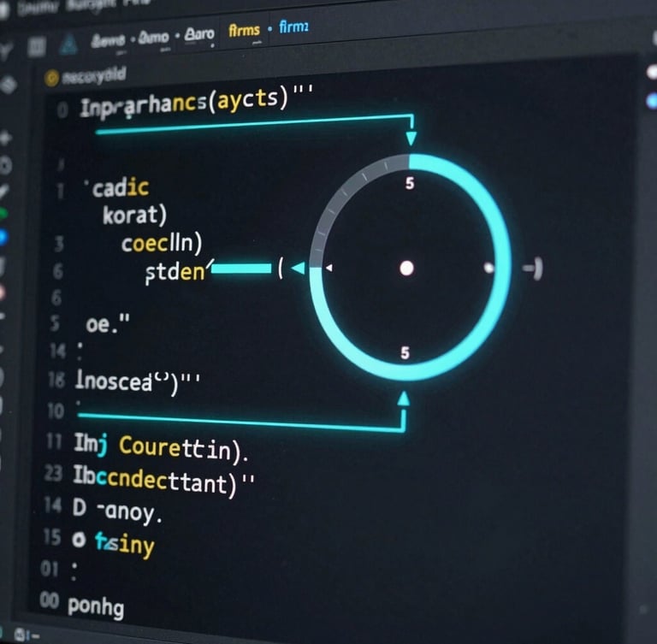The height and width of the screenshot is (644, 657).
Task: Click the green dot icon in left sidebar
Action: pyautogui.click(x=3, y=214)
